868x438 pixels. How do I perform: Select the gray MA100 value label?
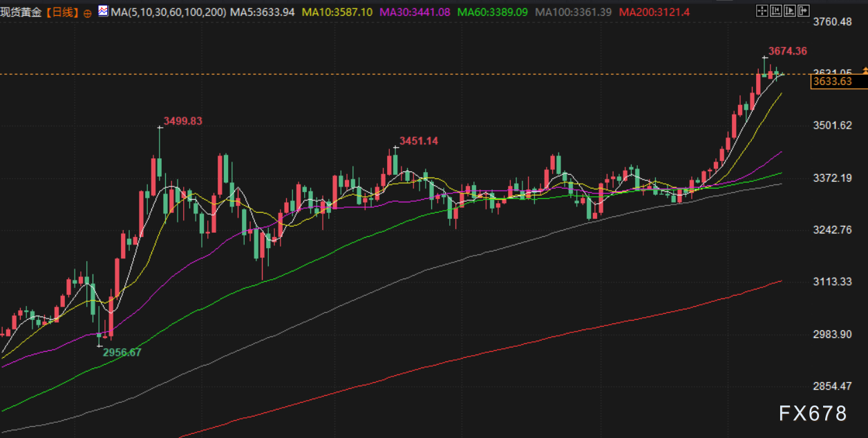click(x=574, y=12)
